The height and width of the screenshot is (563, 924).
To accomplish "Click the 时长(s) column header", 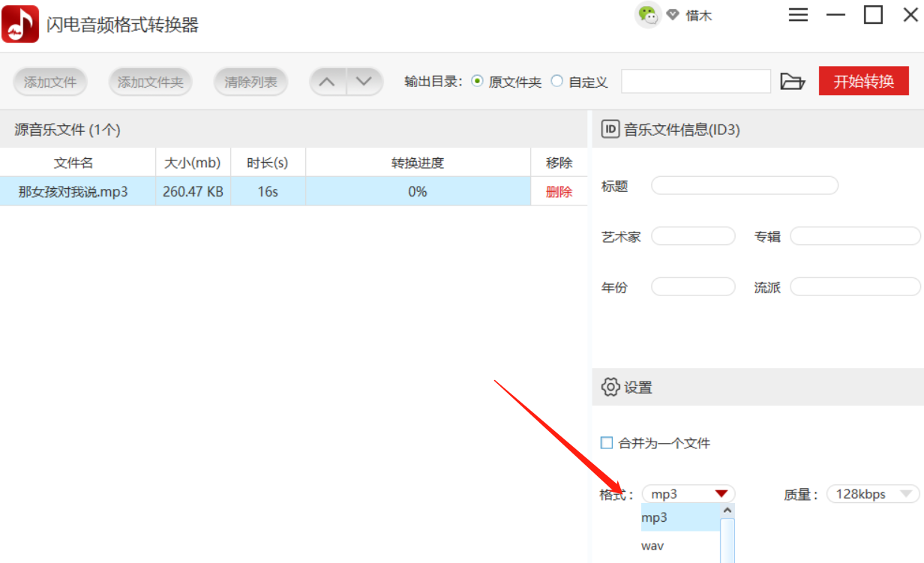I will [268, 163].
